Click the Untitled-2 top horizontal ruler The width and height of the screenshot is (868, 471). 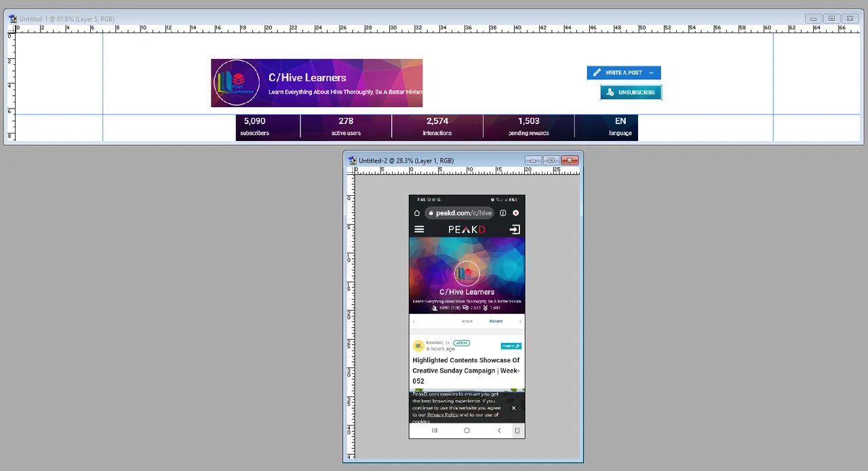coord(467,170)
